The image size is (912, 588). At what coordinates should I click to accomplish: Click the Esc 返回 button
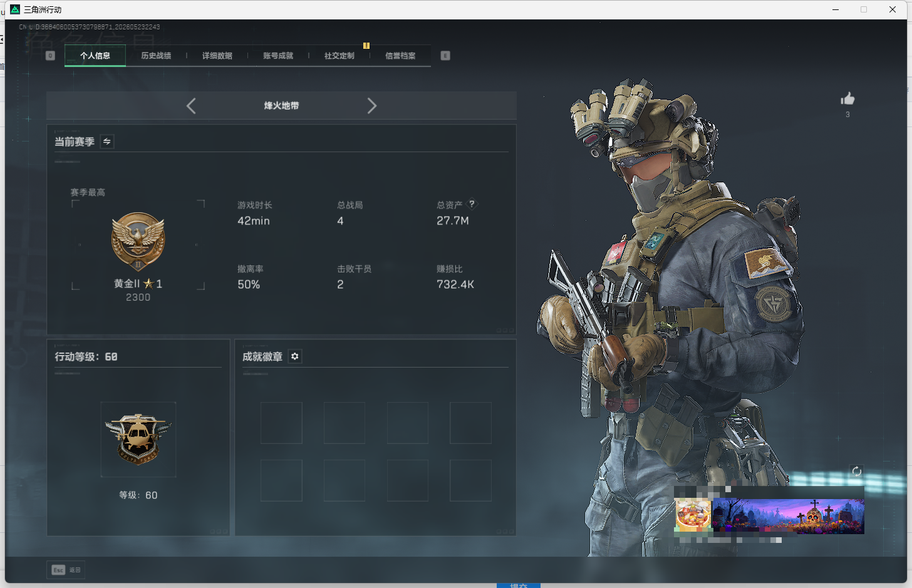(66, 570)
